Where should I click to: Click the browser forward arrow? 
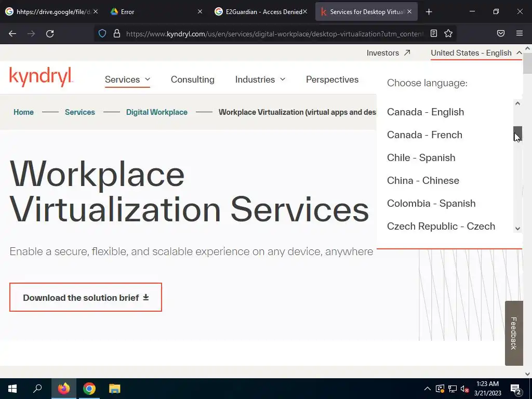click(x=31, y=34)
